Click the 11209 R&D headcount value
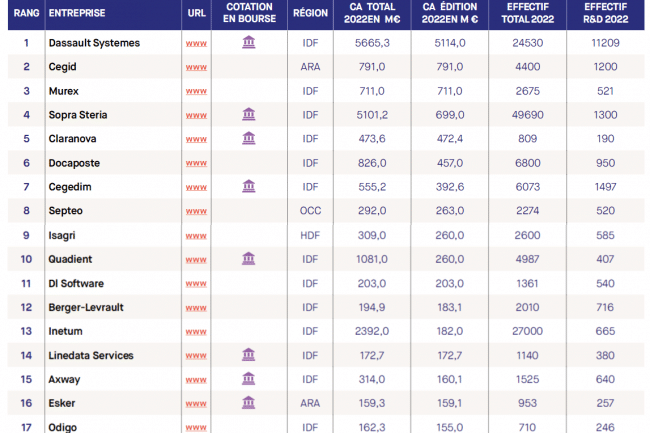The image size is (650, 433). (606, 43)
